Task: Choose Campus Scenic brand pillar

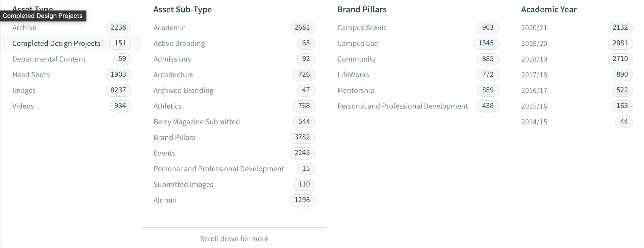Action: point(418,28)
